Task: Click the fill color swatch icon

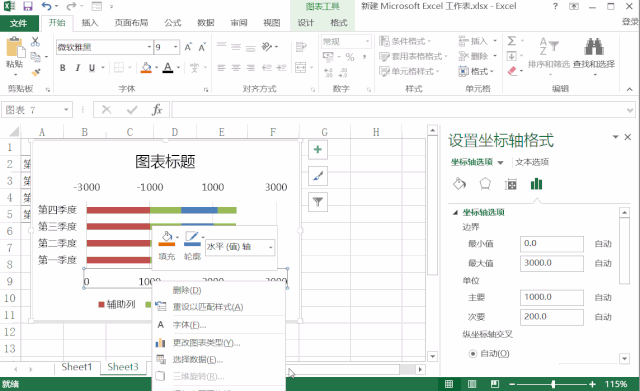Action: click(146, 68)
